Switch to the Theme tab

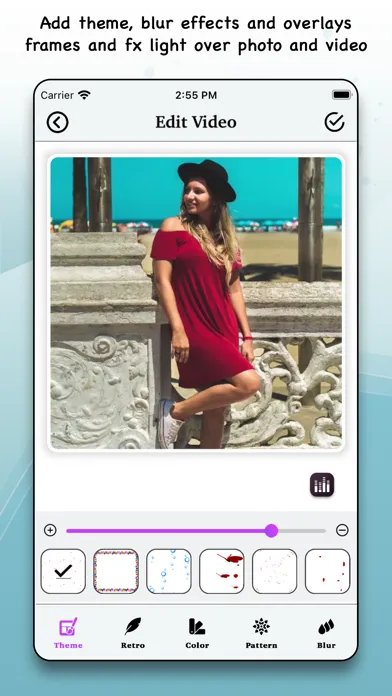[68, 633]
